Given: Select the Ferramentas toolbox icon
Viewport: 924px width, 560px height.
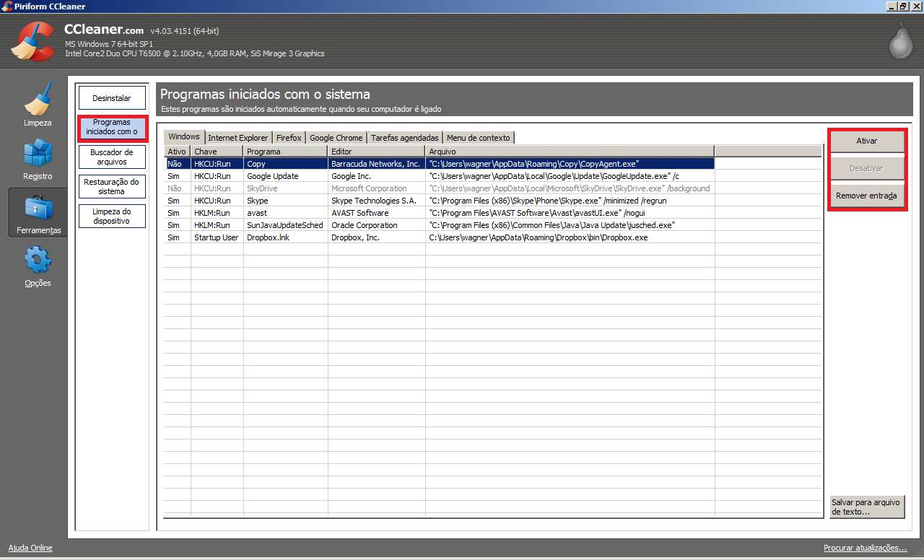Looking at the screenshot, I should pyautogui.click(x=38, y=213).
